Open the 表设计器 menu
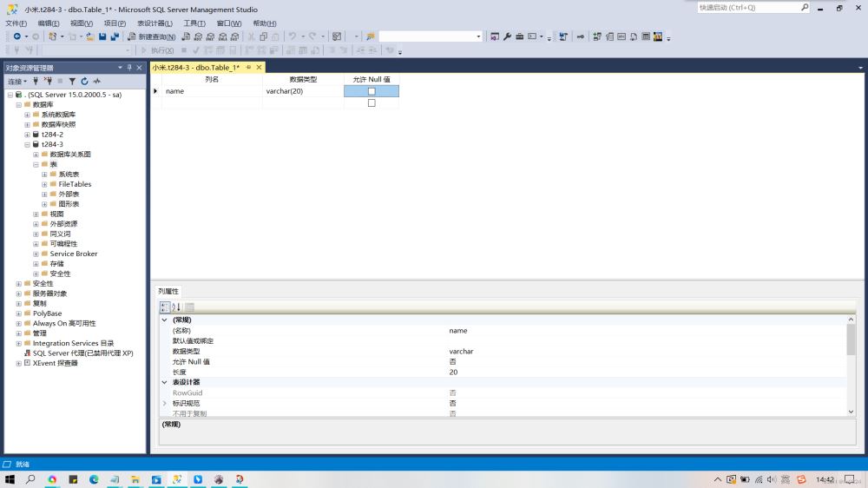Image resolution: width=868 pixels, height=488 pixels. (155, 23)
